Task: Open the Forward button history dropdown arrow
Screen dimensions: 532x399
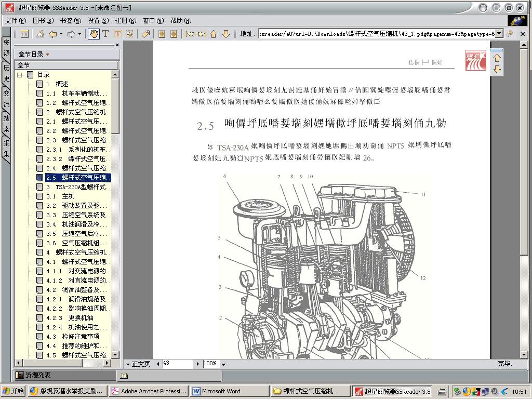Action: (79, 34)
